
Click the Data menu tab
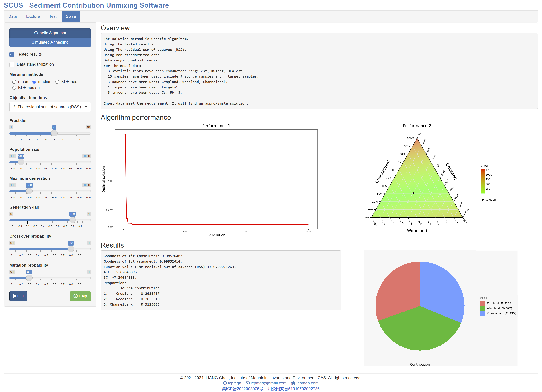point(12,16)
